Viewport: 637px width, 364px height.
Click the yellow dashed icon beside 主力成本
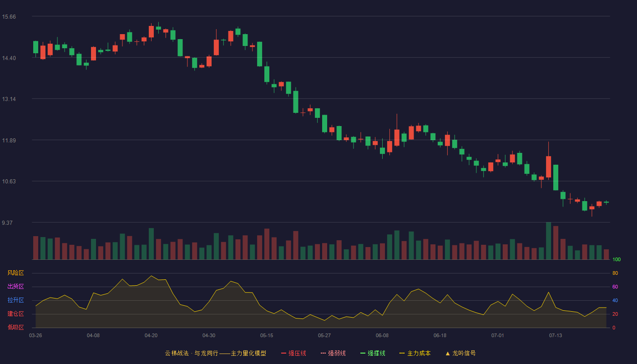click(402, 353)
